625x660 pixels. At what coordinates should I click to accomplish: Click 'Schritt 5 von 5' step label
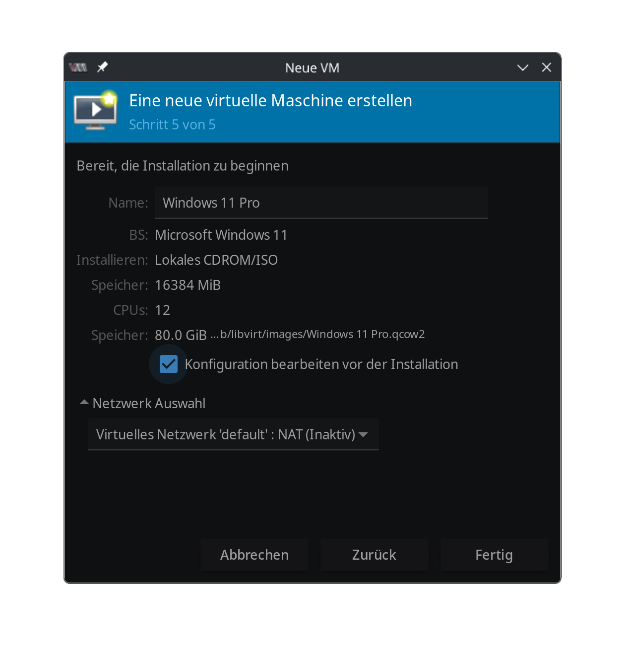point(172,125)
